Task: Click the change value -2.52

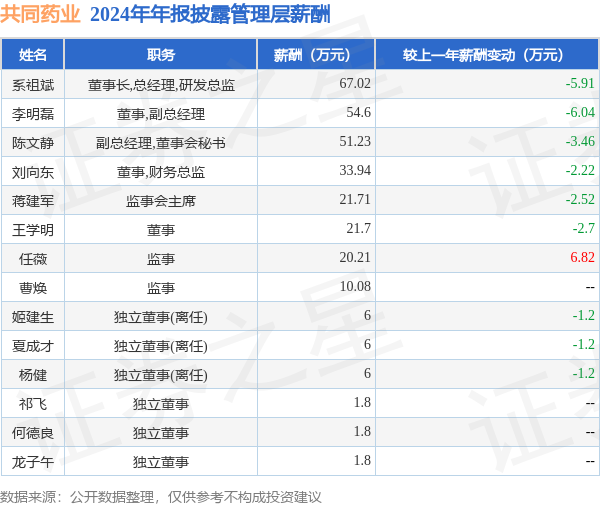Action: click(x=580, y=200)
